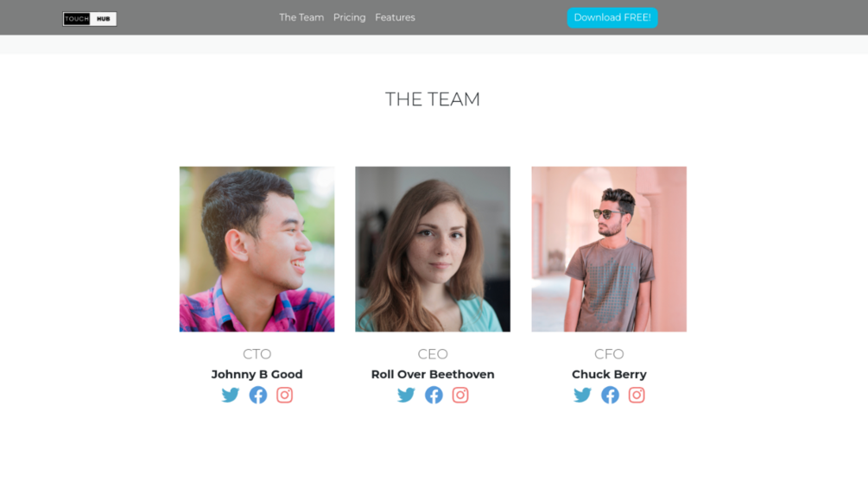The width and height of the screenshot is (868, 488).
Task: Click the Download FREE! button
Action: (612, 17)
